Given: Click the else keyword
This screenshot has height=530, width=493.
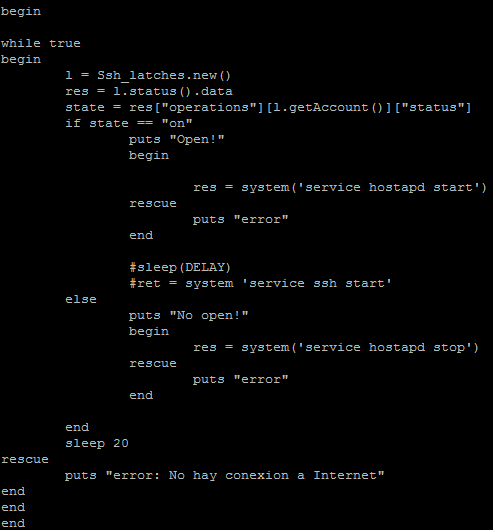Looking at the screenshot, I should click(81, 299).
